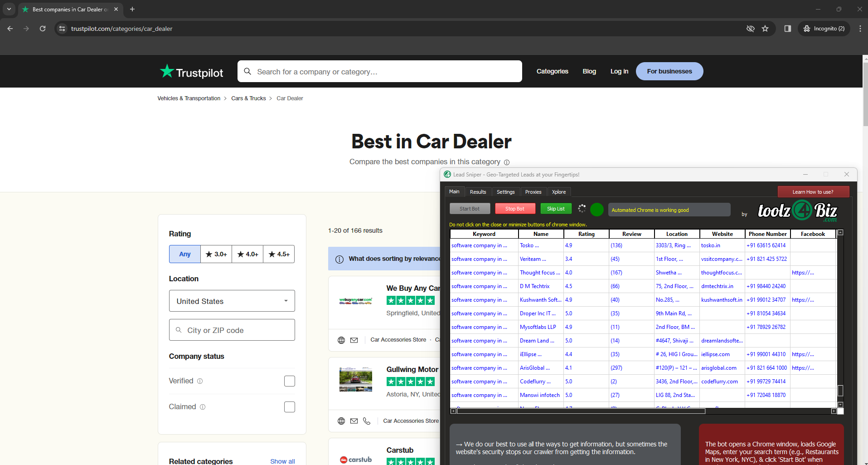Switch to Proxies tab in Lead Sniper

(x=533, y=192)
